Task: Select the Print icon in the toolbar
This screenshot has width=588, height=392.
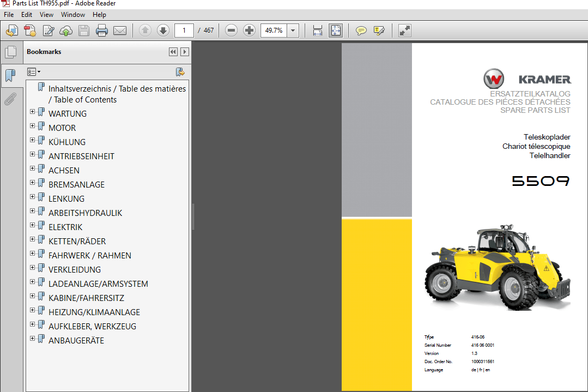Action: tap(102, 31)
